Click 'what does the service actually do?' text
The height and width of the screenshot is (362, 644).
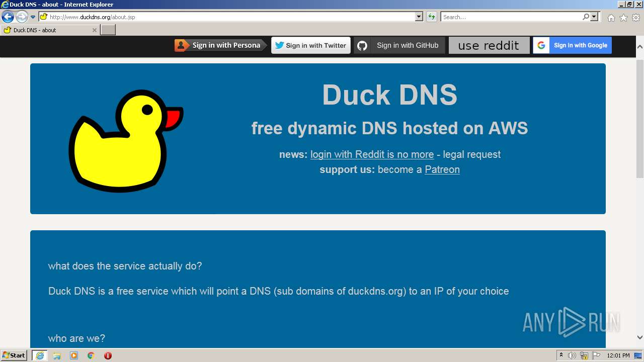125,266
